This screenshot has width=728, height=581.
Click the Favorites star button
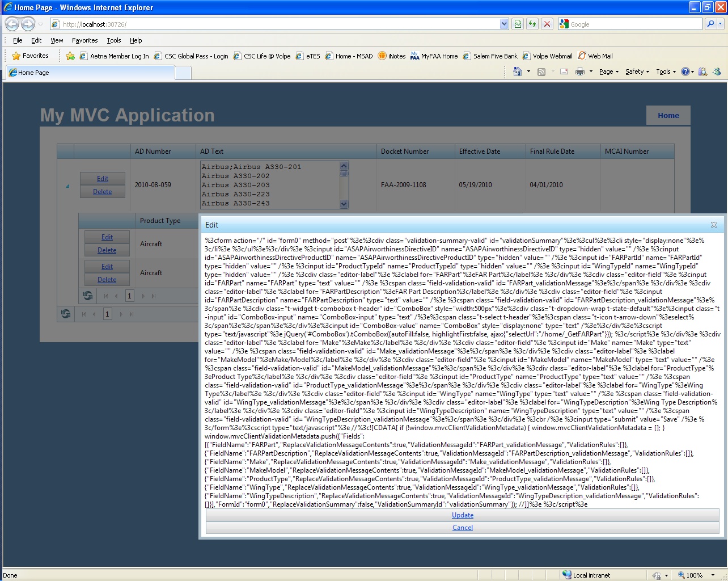click(31, 56)
